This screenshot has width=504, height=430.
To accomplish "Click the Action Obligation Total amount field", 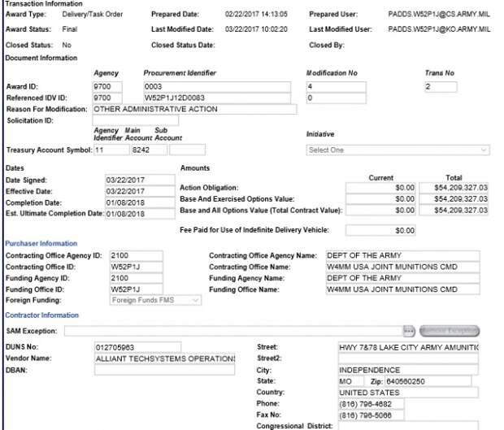I will [454, 188].
